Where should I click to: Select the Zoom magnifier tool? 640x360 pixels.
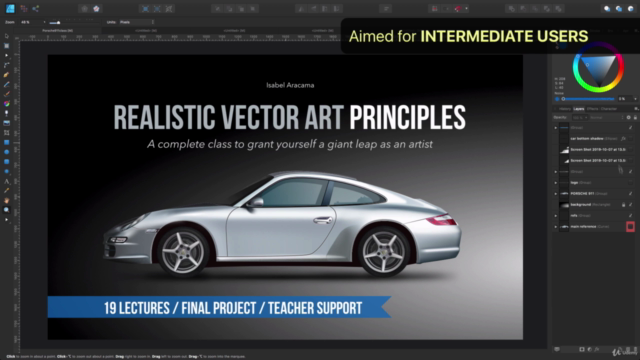[7, 210]
